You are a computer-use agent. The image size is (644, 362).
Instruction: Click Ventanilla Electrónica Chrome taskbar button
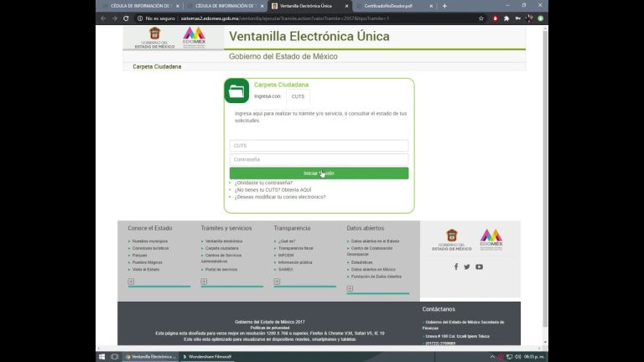151,357
